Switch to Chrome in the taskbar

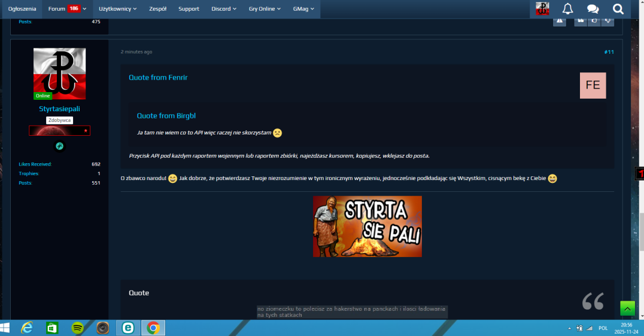(153, 328)
